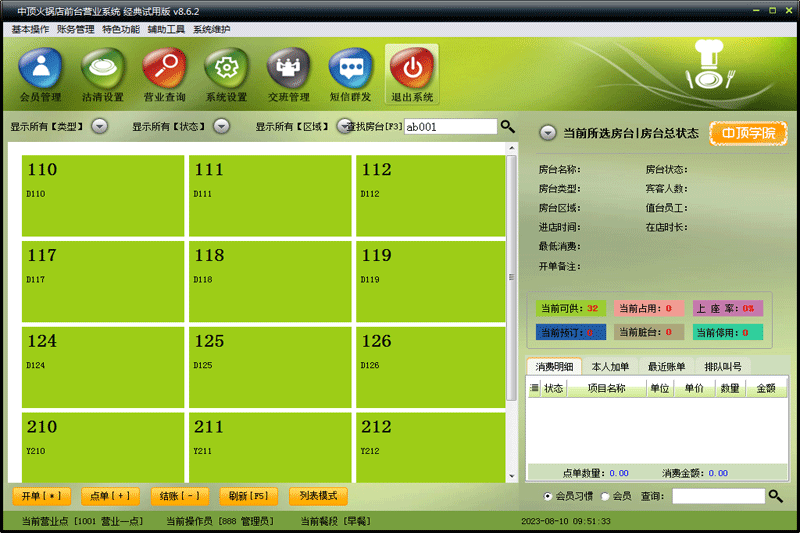Expand the 显示所有【状态】 dropdown
The width and height of the screenshot is (800, 533).
tap(221, 126)
